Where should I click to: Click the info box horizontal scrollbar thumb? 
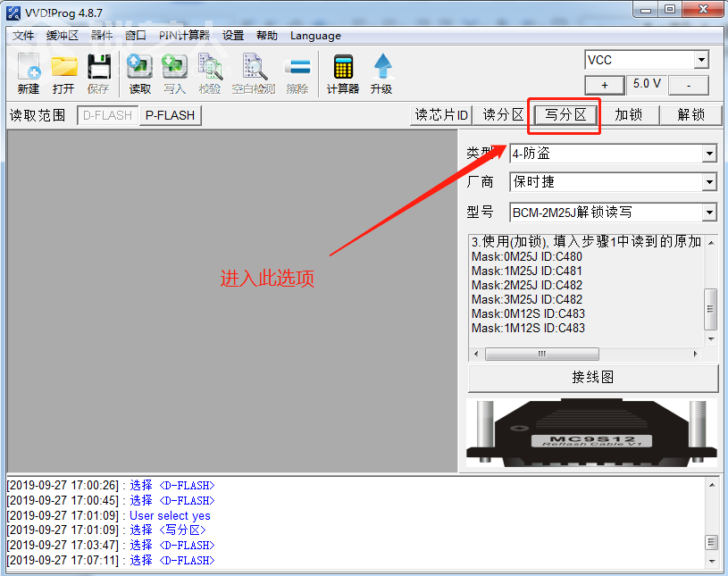click(542, 355)
